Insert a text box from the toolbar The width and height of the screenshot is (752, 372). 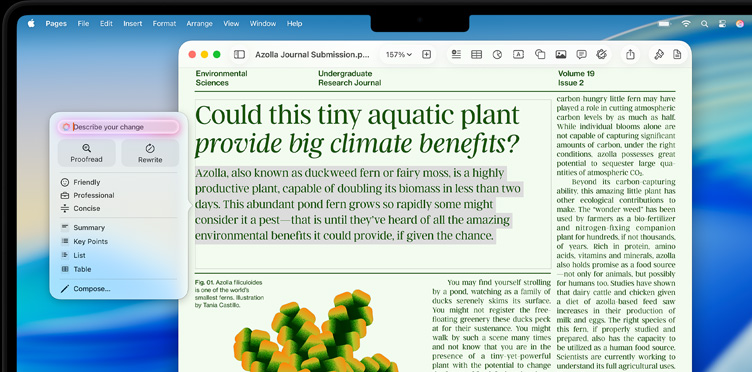point(518,55)
